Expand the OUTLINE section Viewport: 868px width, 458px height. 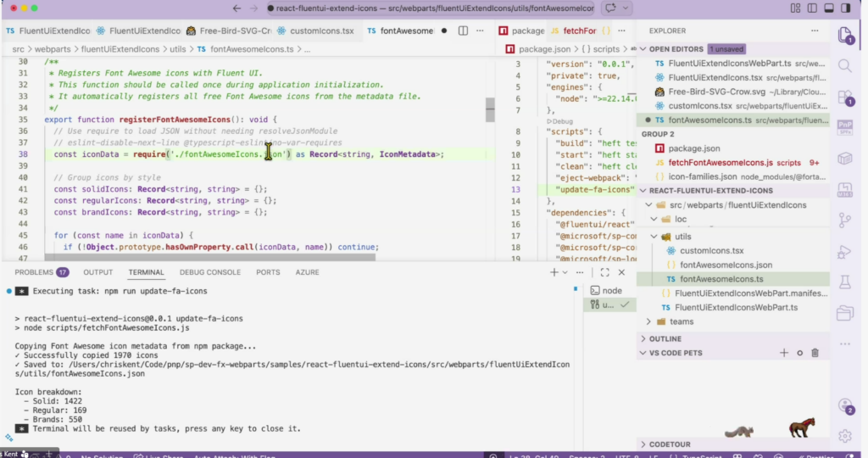(x=665, y=338)
